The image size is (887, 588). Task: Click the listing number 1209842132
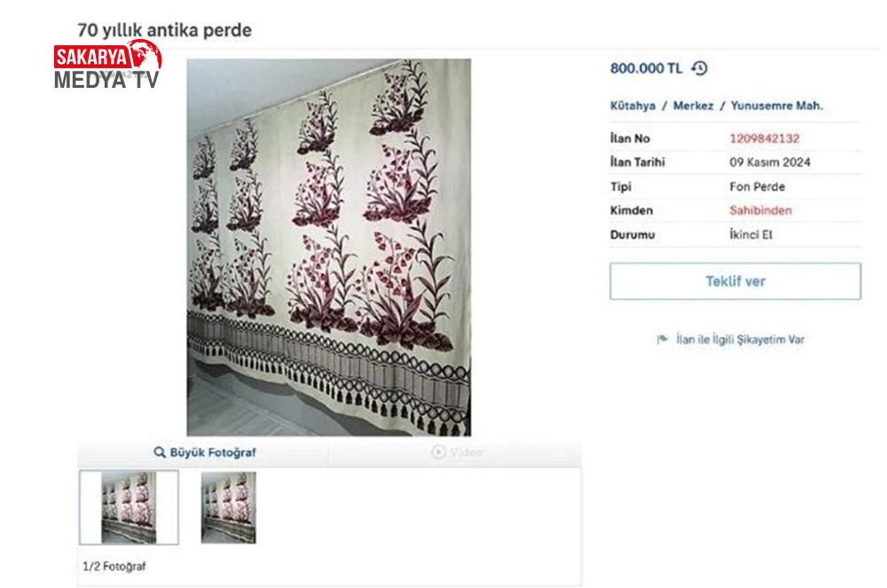coord(765,138)
